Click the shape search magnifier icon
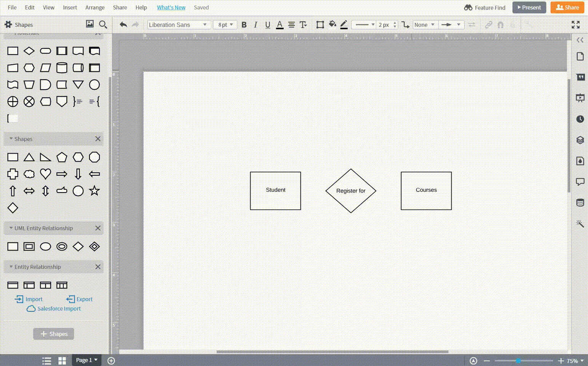 [103, 24]
